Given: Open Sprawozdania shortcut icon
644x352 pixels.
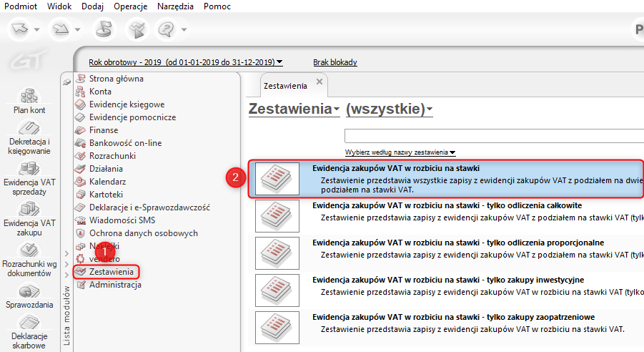Looking at the screenshot, I should tap(29, 295).
